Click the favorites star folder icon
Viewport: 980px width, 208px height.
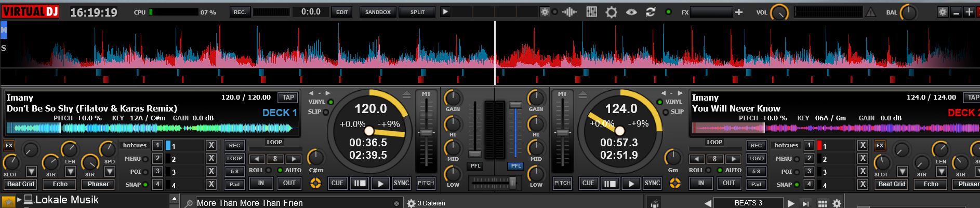pyautogui.click(x=8, y=201)
